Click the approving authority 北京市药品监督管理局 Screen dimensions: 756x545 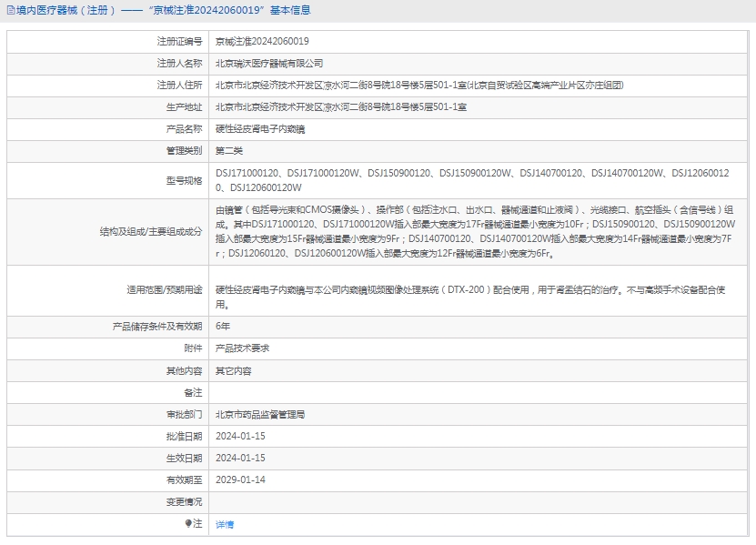[259, 414]
